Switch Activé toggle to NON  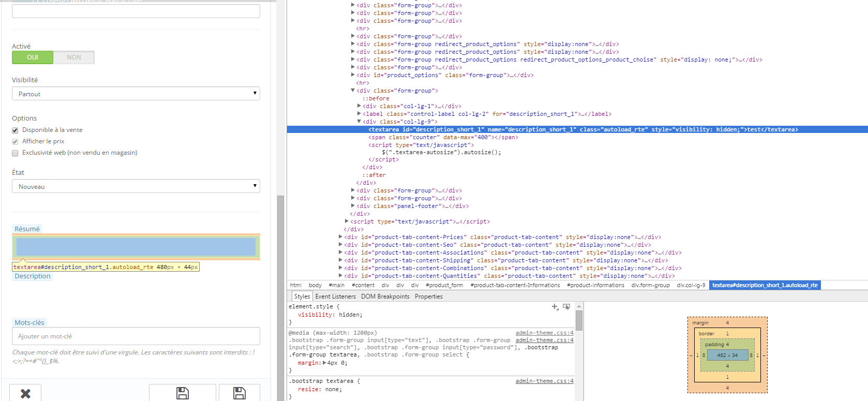click(x=74, y=57)
